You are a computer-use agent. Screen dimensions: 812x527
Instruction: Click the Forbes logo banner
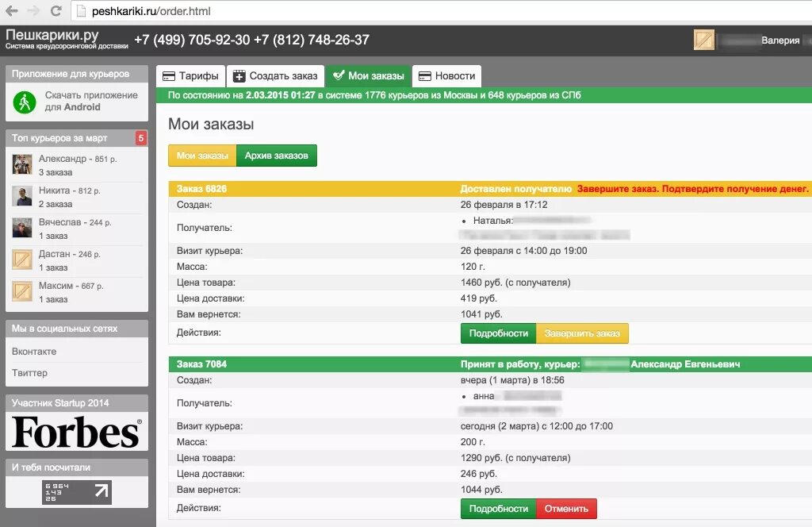pyautogui.click(x=77, y=432)
